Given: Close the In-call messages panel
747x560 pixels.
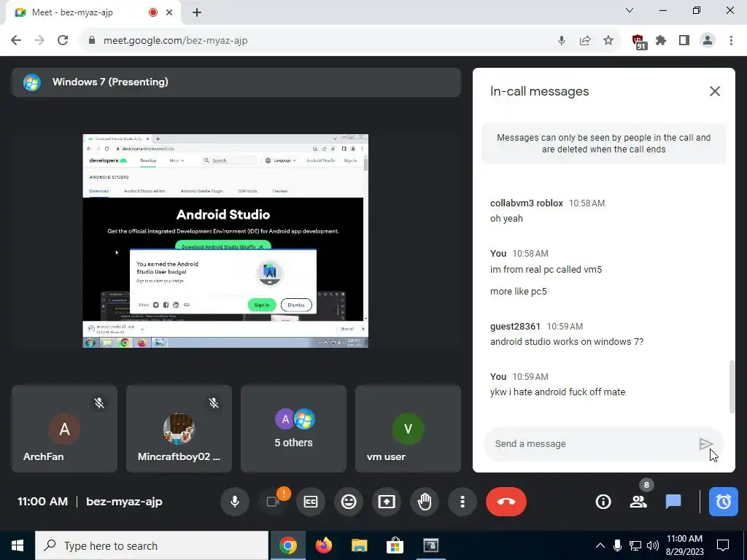Looking at the screenshot, I should (715, 91).
